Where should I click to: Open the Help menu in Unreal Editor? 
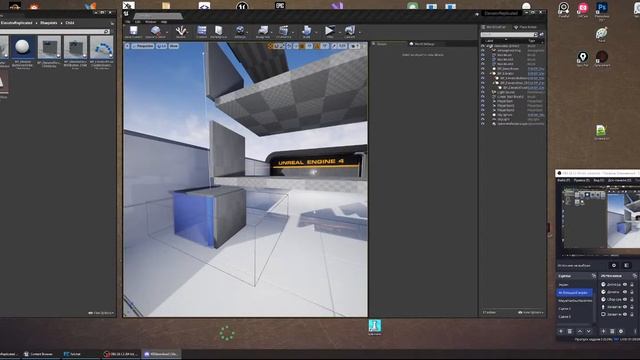164,22
